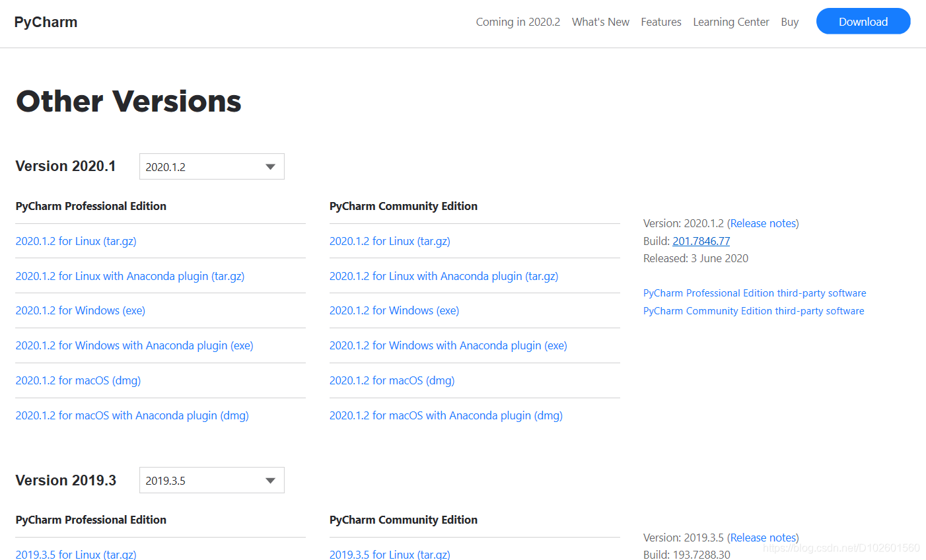This screenshot has width=926, height=560.
Task: Click PyCharm Professional Edition heading under Version 2019.3
Action: click(91, 520)
